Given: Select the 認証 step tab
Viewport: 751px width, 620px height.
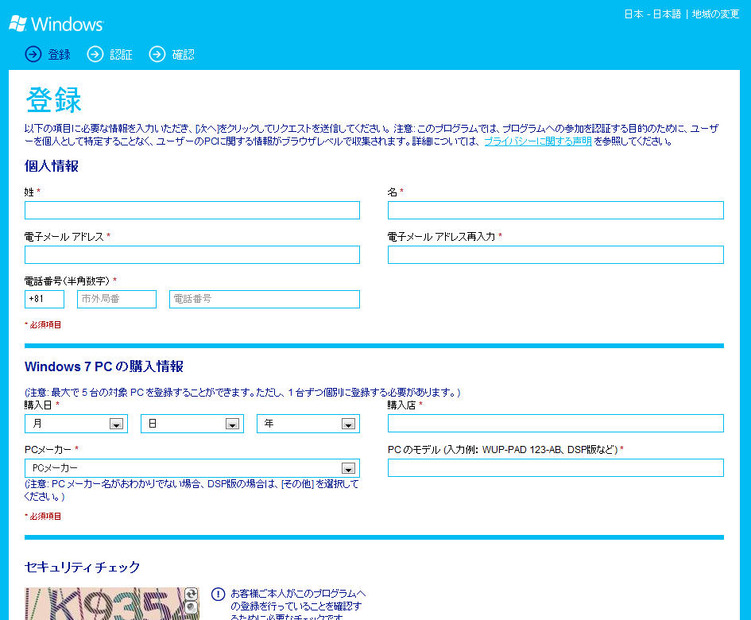Looking at the screenshot, I should tap(121, 55).
